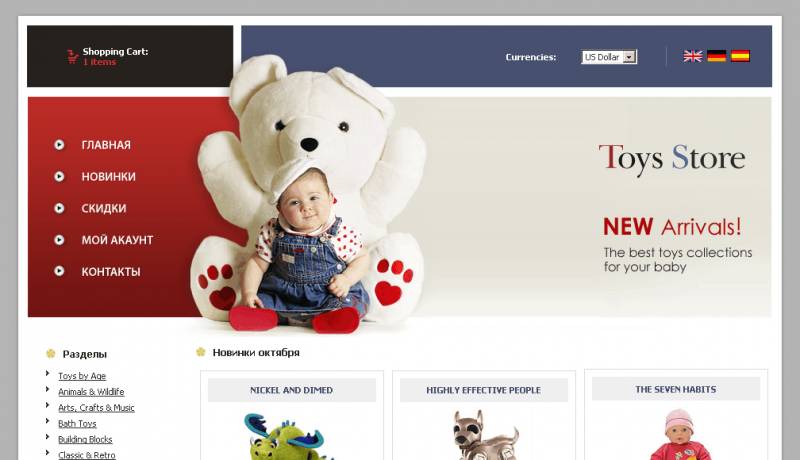The width and height of the screenshot is (800, 460).
Task: Select the German flag icon
Action: coord(716,56)
